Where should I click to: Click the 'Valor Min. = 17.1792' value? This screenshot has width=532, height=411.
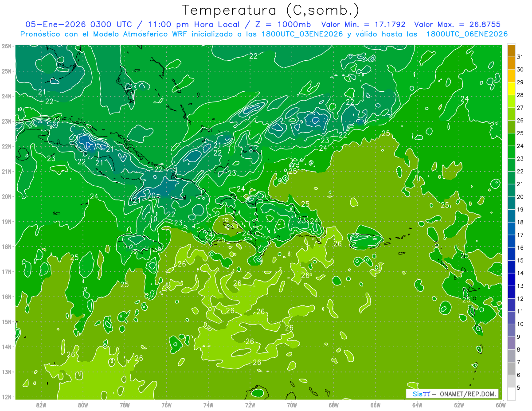pos(363,24)
